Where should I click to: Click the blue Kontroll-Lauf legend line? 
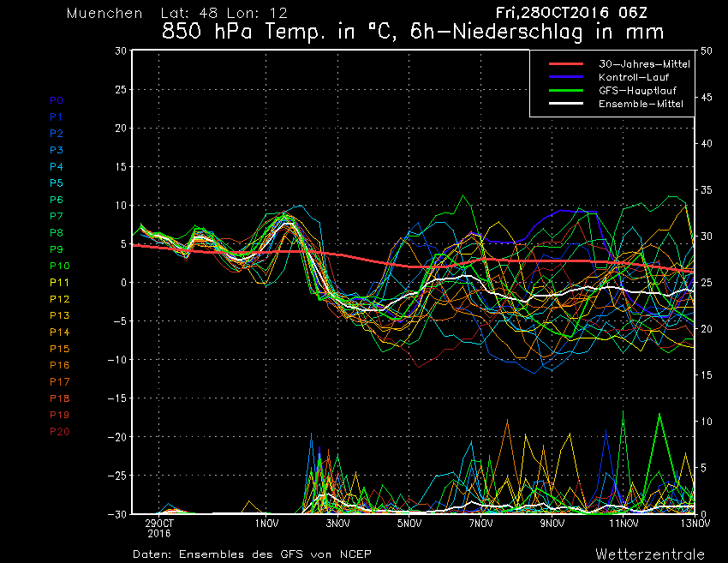click(566, 76)
